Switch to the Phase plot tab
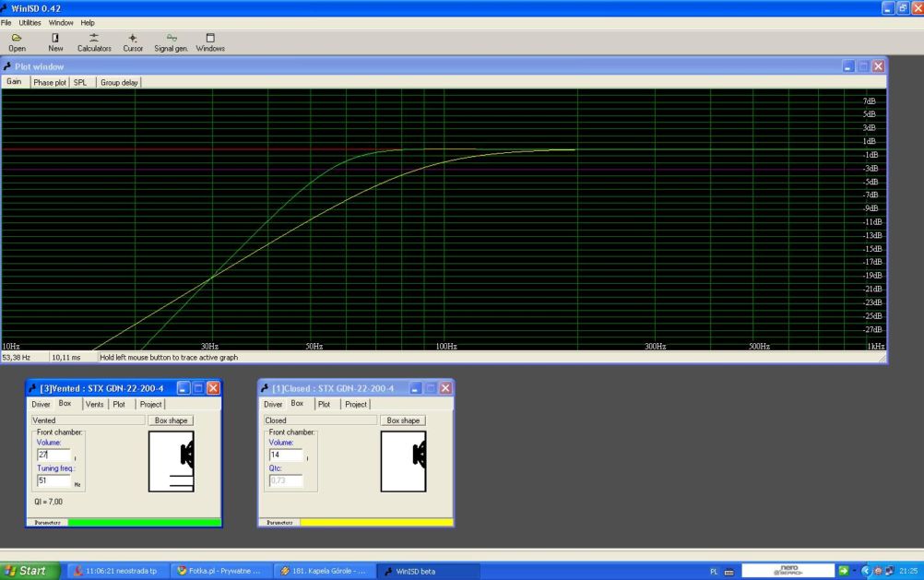 tap(50, 82)
